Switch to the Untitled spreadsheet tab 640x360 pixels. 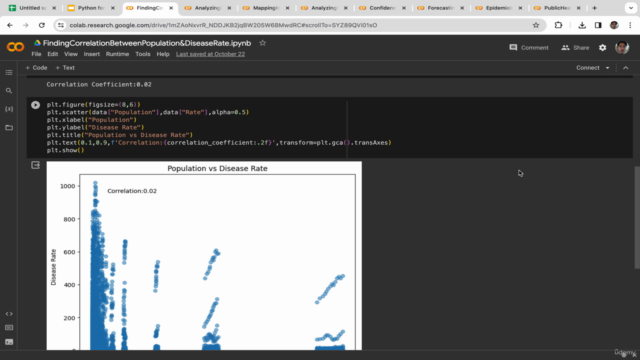point(33,8)
